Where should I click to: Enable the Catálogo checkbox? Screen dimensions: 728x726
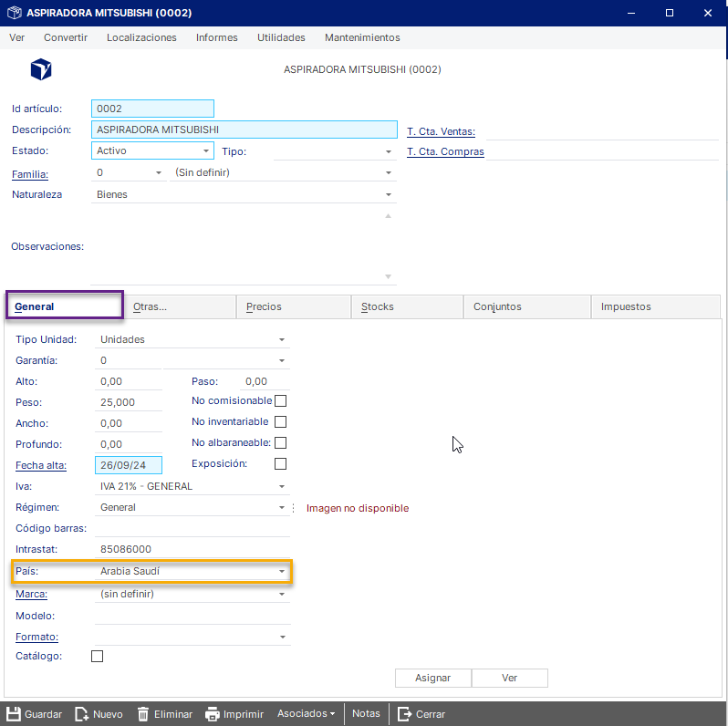[97, 656]
